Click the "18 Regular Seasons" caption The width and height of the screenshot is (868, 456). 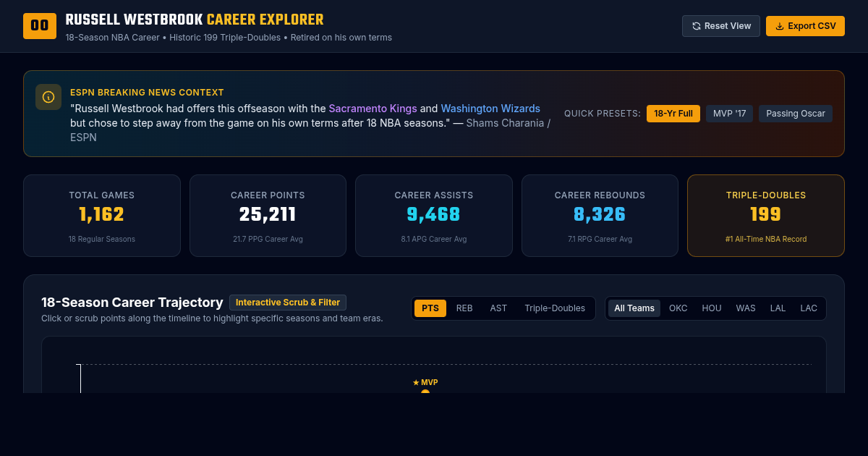102,239
